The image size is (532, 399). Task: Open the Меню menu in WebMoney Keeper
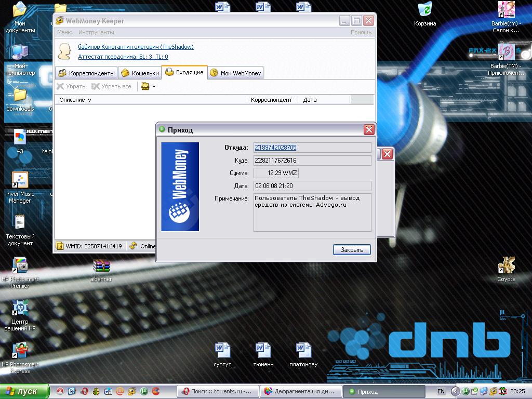(x=64, y=32)
